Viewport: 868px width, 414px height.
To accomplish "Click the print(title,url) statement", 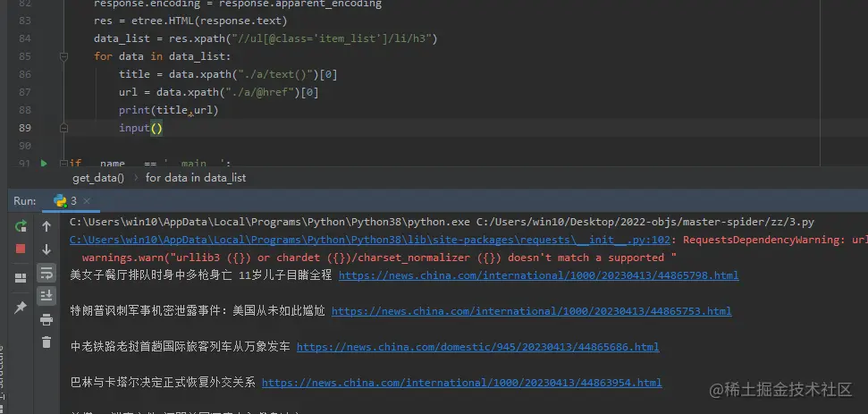I will coord(169,110).
